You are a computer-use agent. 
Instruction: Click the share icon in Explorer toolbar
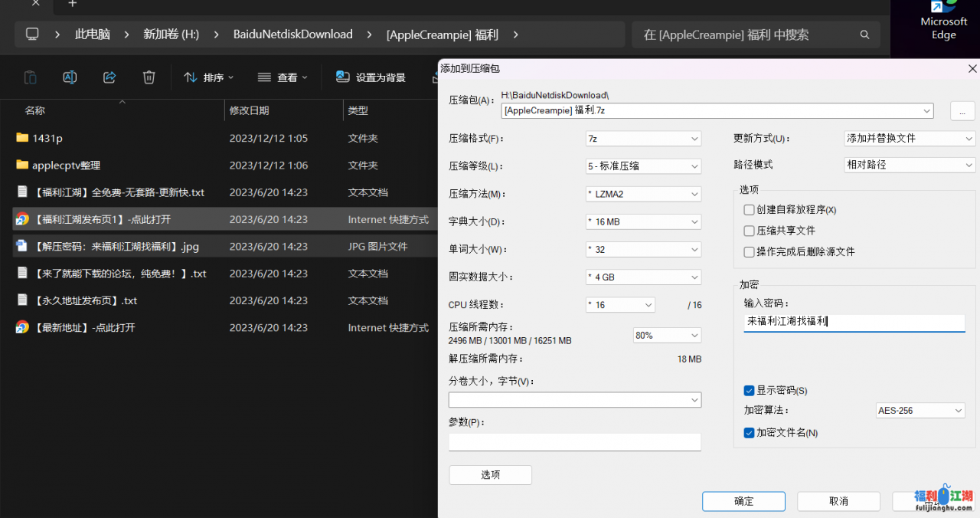tap(109, 77)
